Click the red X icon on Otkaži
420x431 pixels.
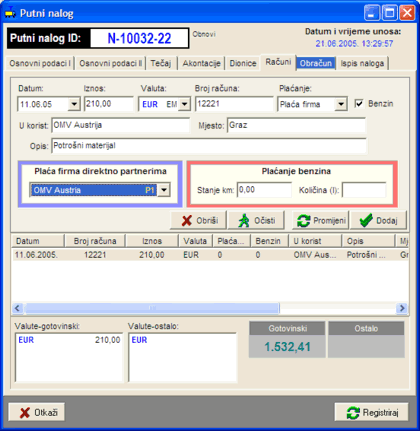coord(25,413)
